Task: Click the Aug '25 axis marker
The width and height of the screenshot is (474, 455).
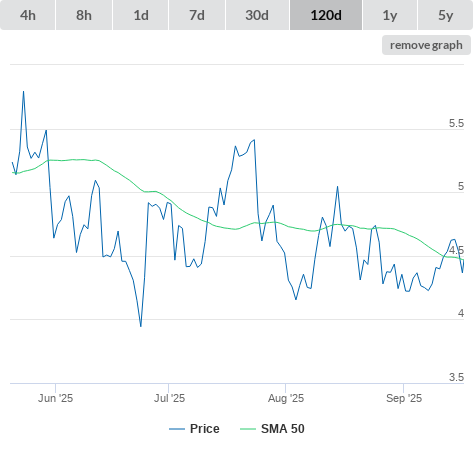Action: click(x=286, y=398)
